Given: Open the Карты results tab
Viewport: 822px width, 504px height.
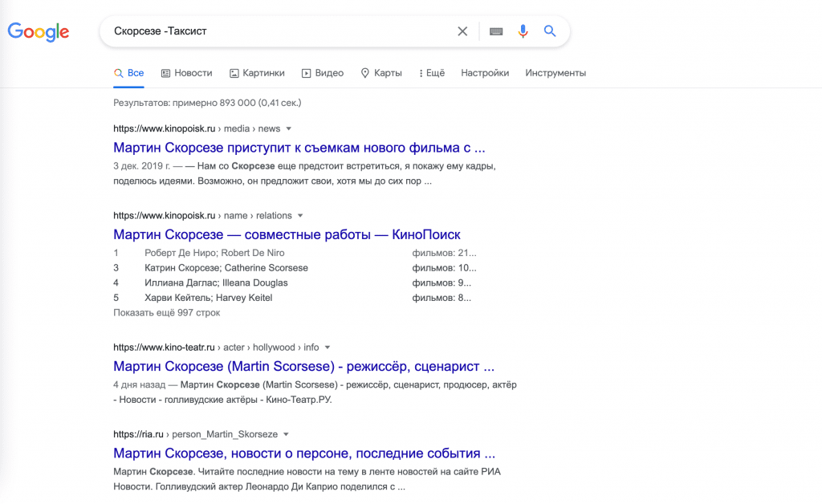Looking at the screenshot, I should tap(381, 73).
